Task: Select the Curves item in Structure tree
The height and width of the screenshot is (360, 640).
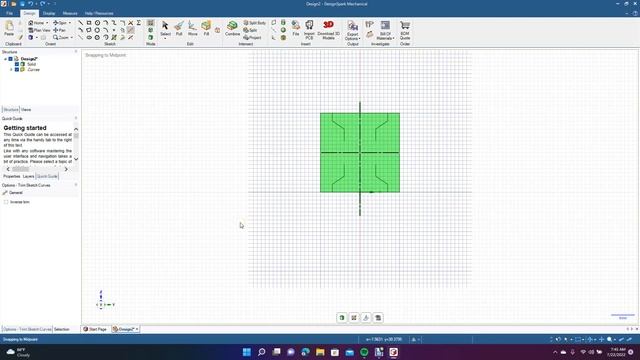Action: (x=33, y=69)
